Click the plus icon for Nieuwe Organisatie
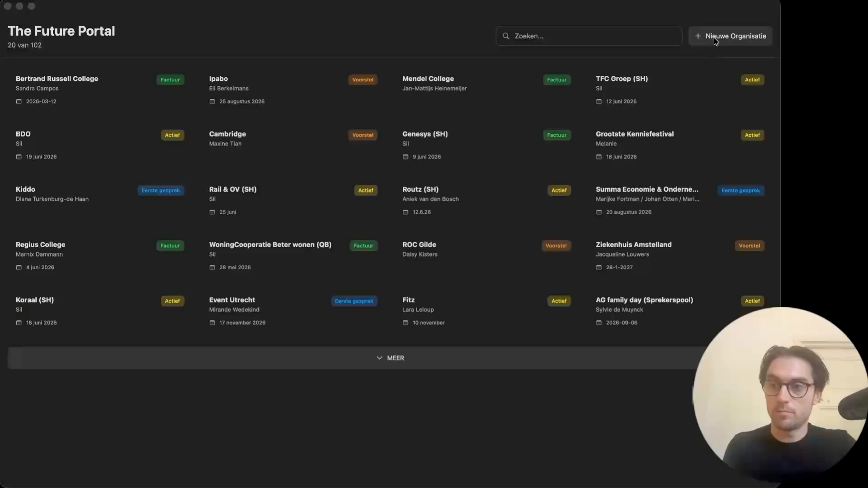The width and height of the screenshot is (868, 488). [x=698, y=36]
